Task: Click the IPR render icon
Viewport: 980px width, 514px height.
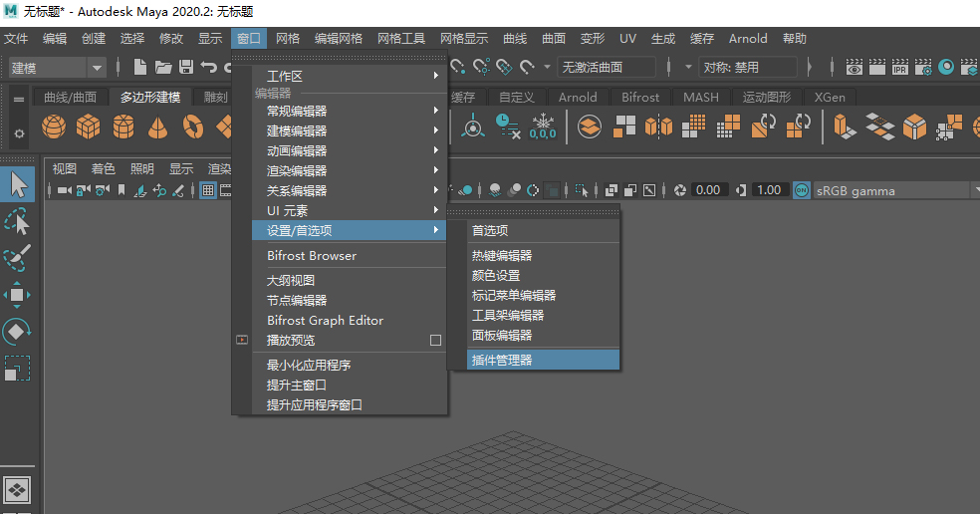Action: tap(900, 67)
